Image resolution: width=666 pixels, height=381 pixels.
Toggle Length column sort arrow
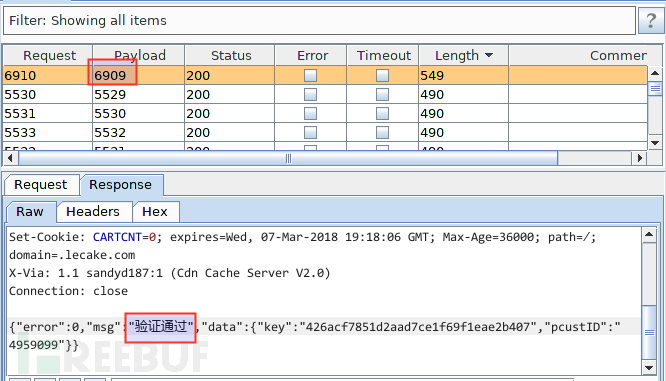pos(489,55)
